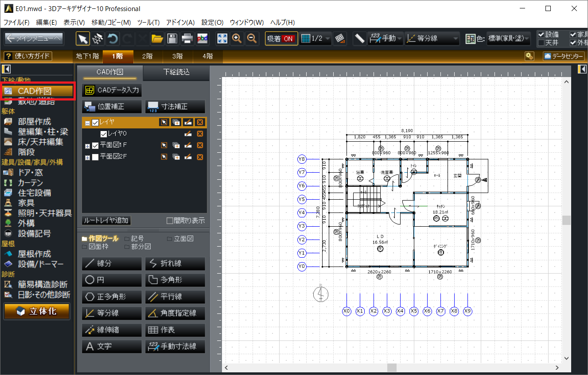Open the ツール(T) menu
Screen dimensions: 588x375
click(148, 22)
